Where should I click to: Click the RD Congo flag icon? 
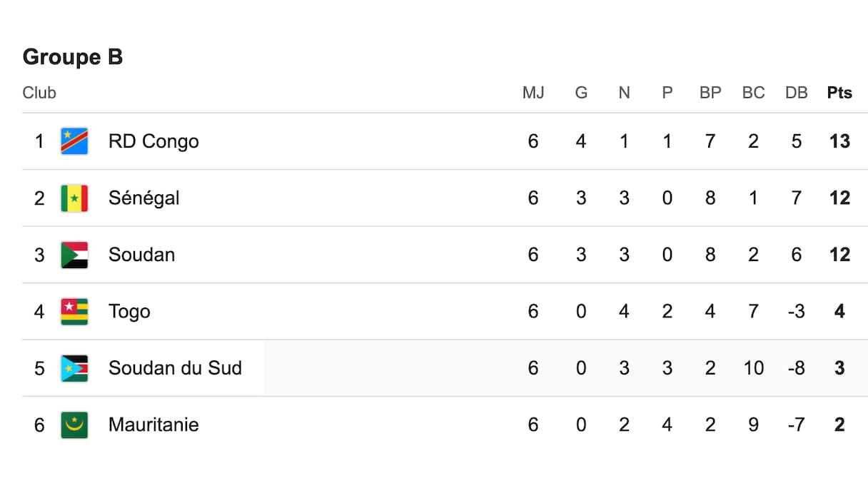point(74,141)
